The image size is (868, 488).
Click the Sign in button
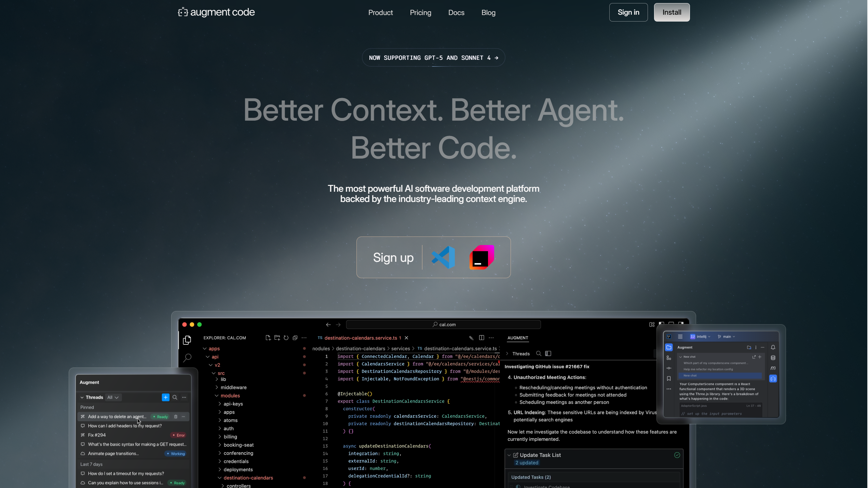pos(628,12)
